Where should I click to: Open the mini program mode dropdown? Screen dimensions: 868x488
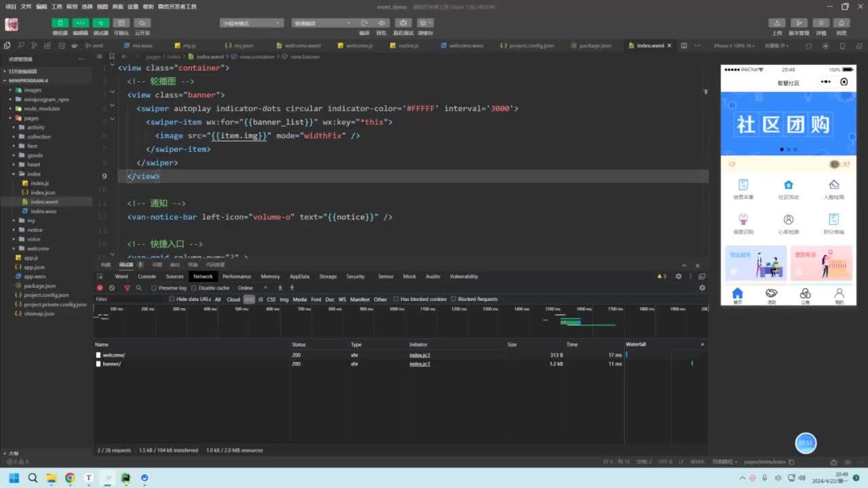[252, 23]
